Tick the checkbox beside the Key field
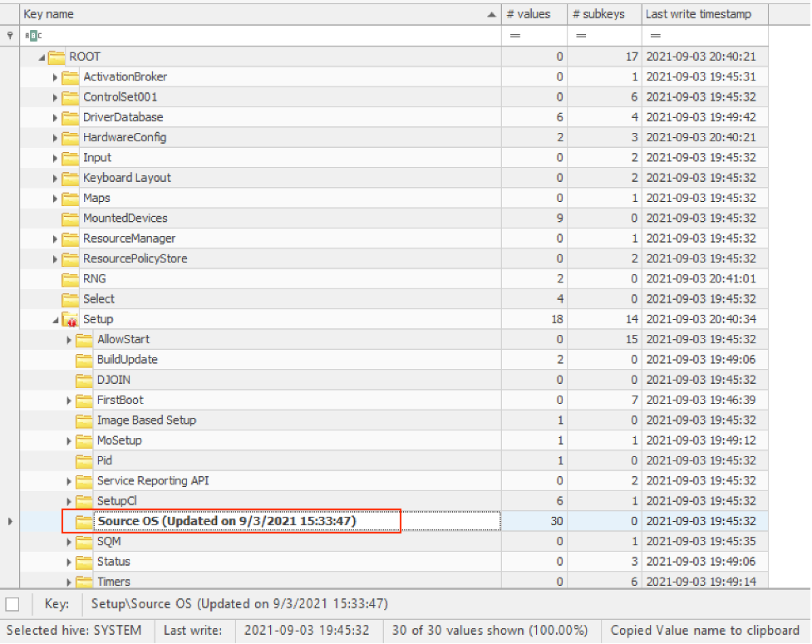Viewport: 812px width, 644px height. (x=12, y=603)
